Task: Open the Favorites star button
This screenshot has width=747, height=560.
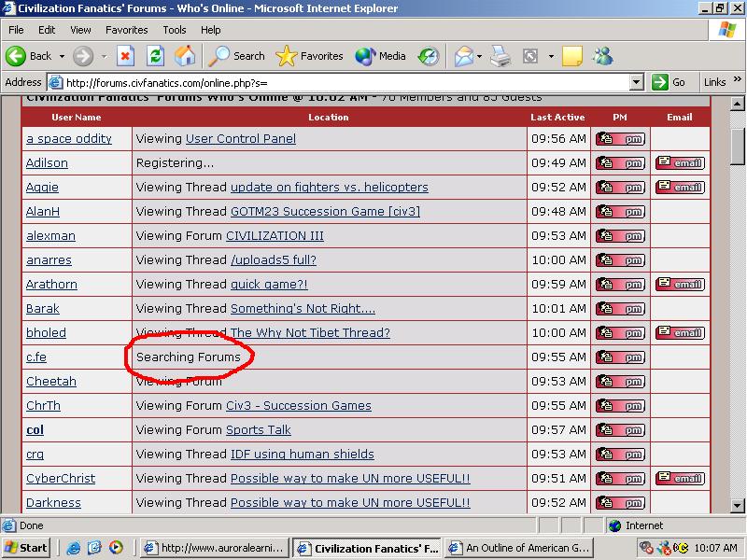Action: [309, 56]
